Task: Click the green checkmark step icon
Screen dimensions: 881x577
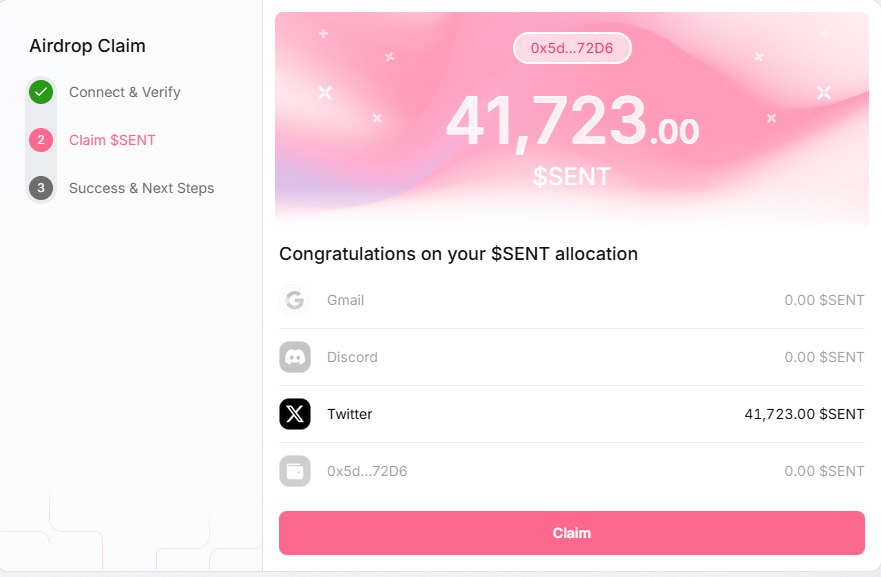Action: point(41,92)
